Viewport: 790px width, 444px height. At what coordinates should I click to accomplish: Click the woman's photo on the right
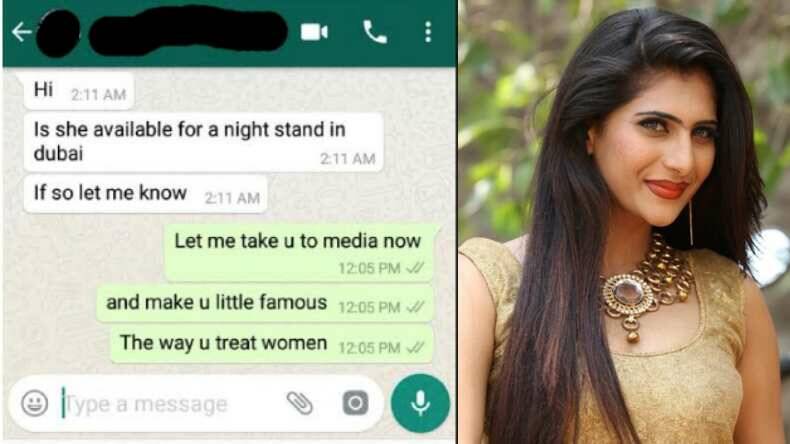(624, 222)
